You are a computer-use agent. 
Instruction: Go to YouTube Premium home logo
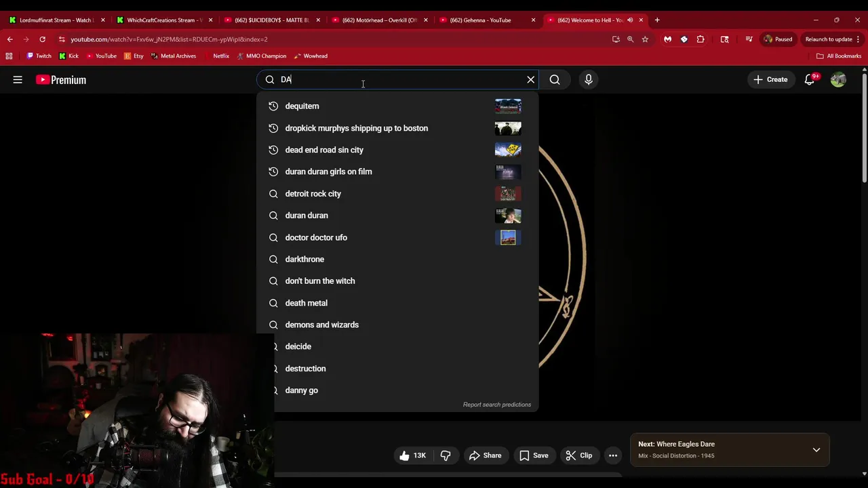[61, 80]
